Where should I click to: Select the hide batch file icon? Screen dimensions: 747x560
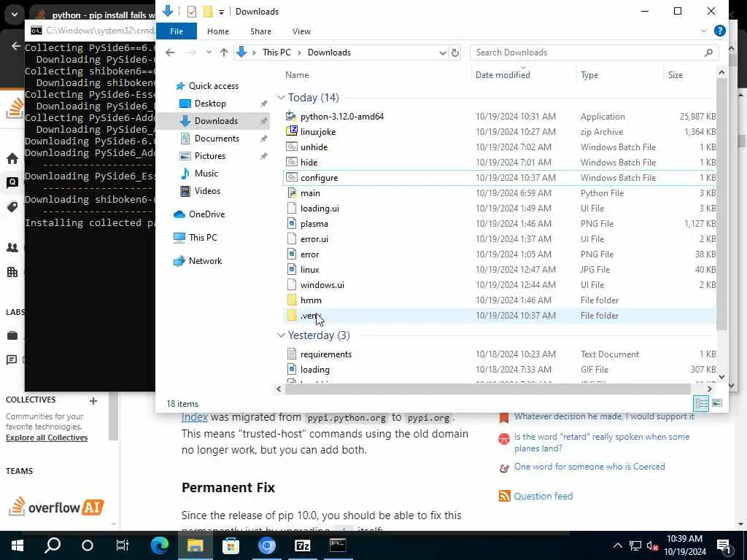(291, 162)
